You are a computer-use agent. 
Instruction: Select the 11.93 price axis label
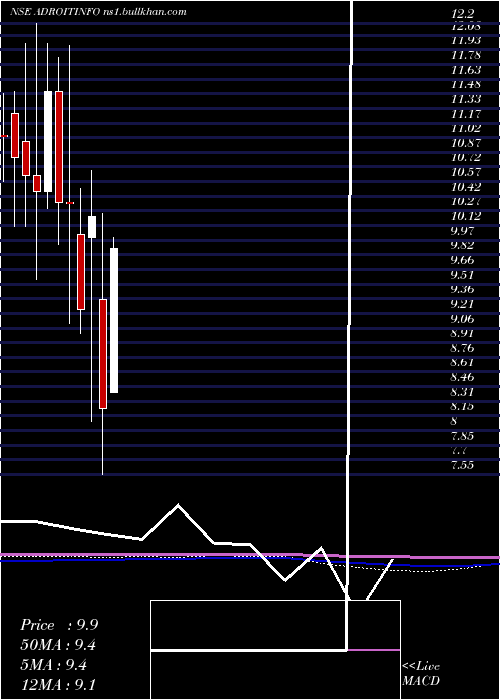466,40
